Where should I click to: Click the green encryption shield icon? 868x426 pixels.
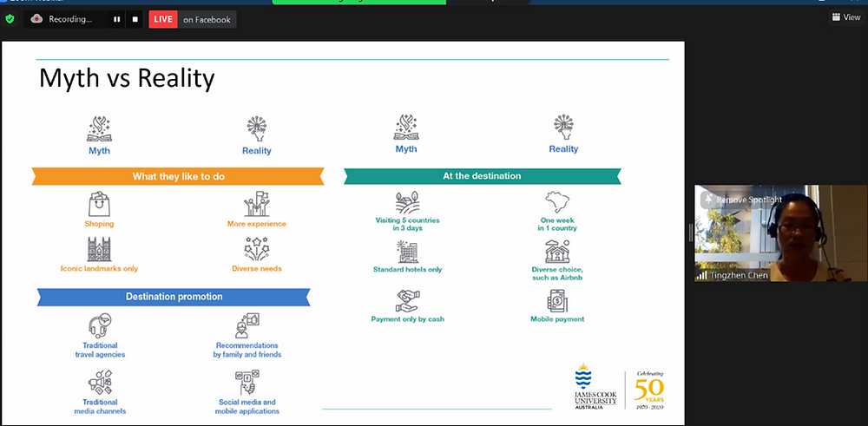tap(10, 19)
